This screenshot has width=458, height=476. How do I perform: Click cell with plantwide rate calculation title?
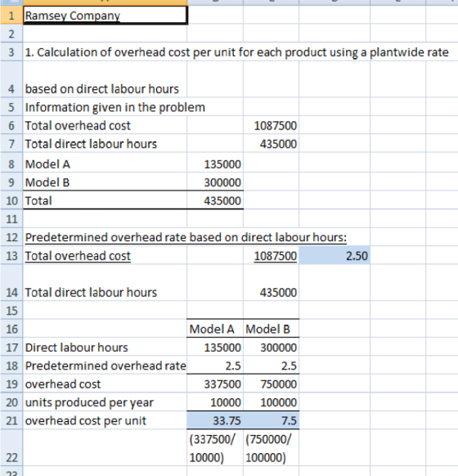tap(236, 52)
